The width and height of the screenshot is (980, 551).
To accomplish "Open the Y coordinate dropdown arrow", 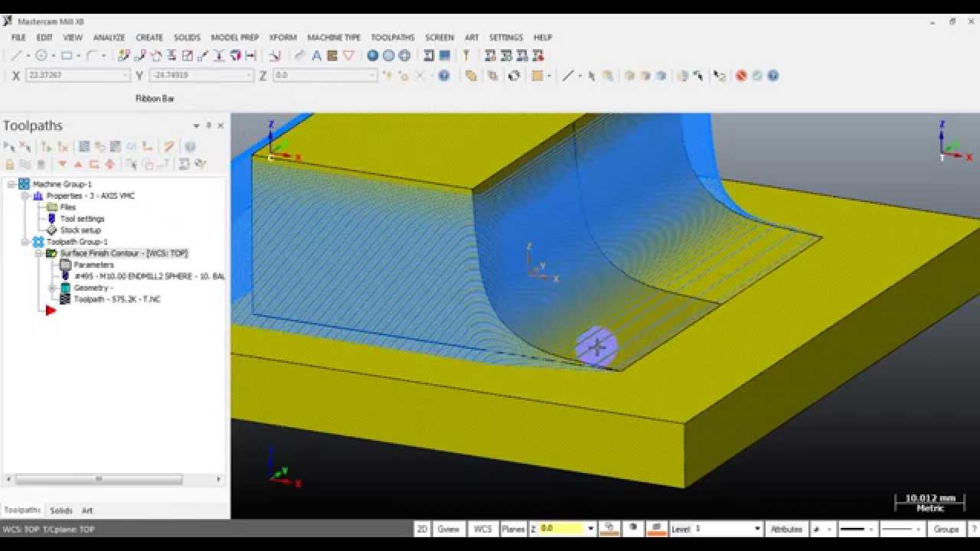I will tap(249, 76).
